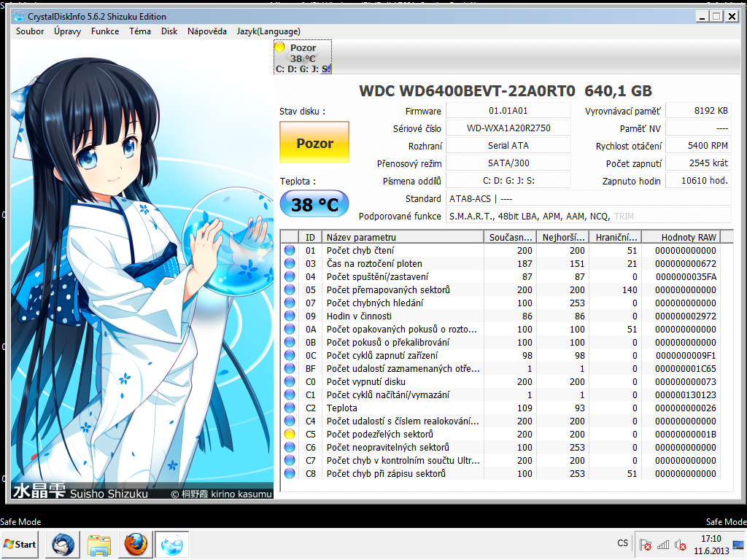Click the yellow Pozor health status button
Image resolution: width=747 pixels, height=560 pixels.
(314, 143)
